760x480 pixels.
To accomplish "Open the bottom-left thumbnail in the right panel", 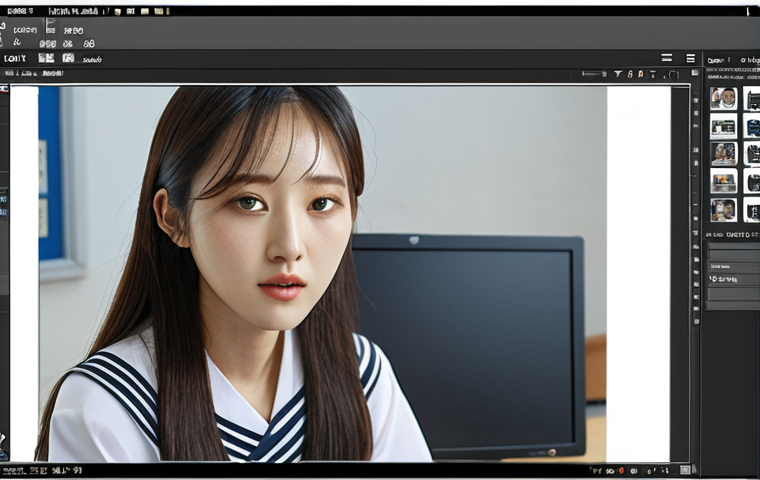I will (724, 210).
